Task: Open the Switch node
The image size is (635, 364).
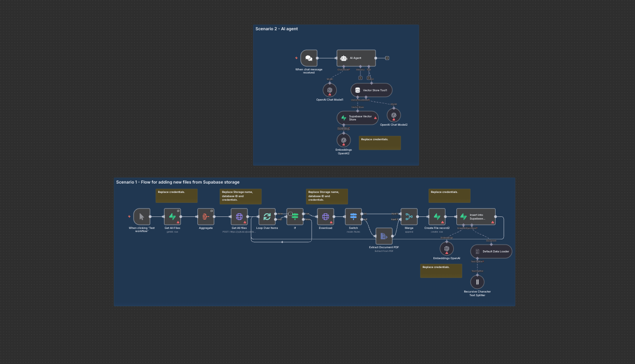Action: coord(354,217)
